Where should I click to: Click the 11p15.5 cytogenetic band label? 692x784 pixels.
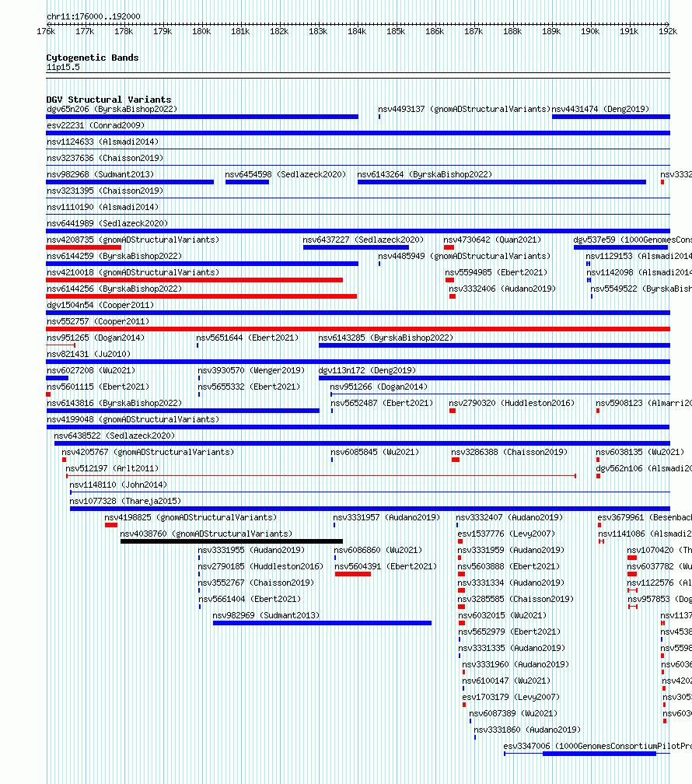(x=63, y=68)
